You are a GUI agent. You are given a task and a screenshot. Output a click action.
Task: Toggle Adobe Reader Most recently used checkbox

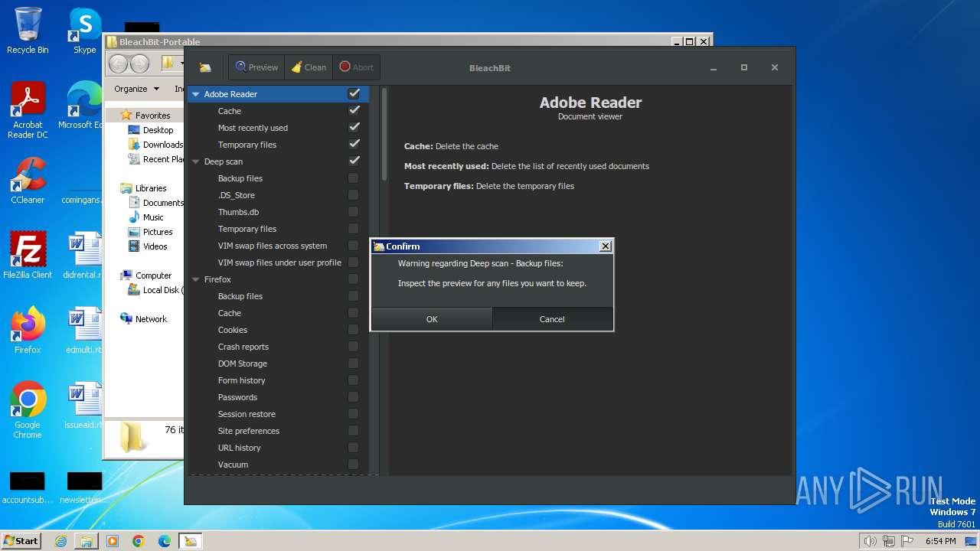pos(354,128)
